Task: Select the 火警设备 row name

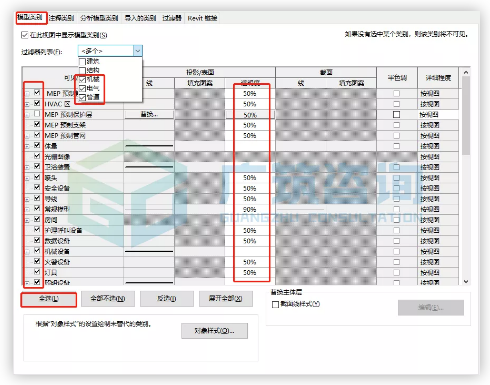Action: [x=57, y=262]
